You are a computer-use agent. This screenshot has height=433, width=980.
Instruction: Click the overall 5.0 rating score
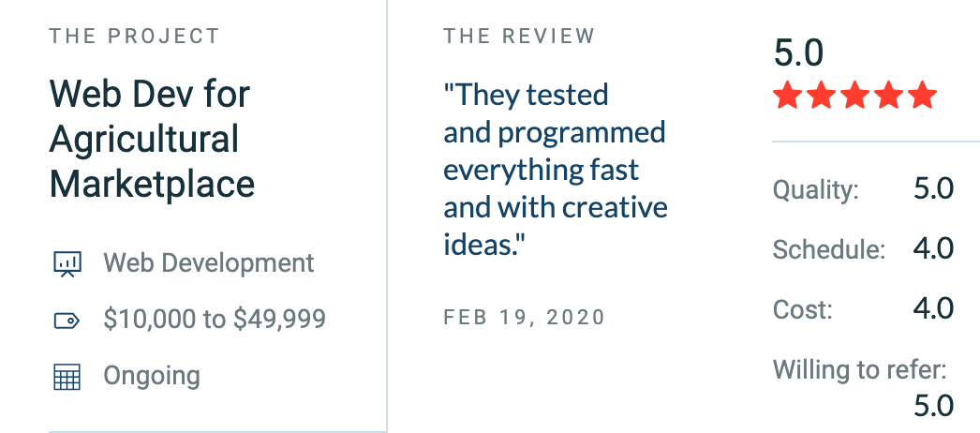799,52
